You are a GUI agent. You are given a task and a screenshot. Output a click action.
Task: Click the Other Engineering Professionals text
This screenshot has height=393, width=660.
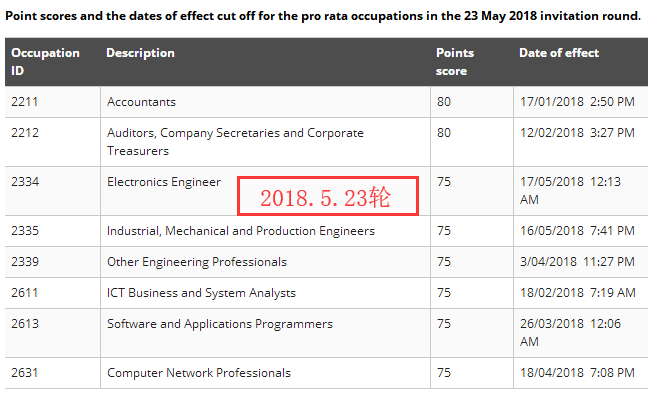point(197,262)
